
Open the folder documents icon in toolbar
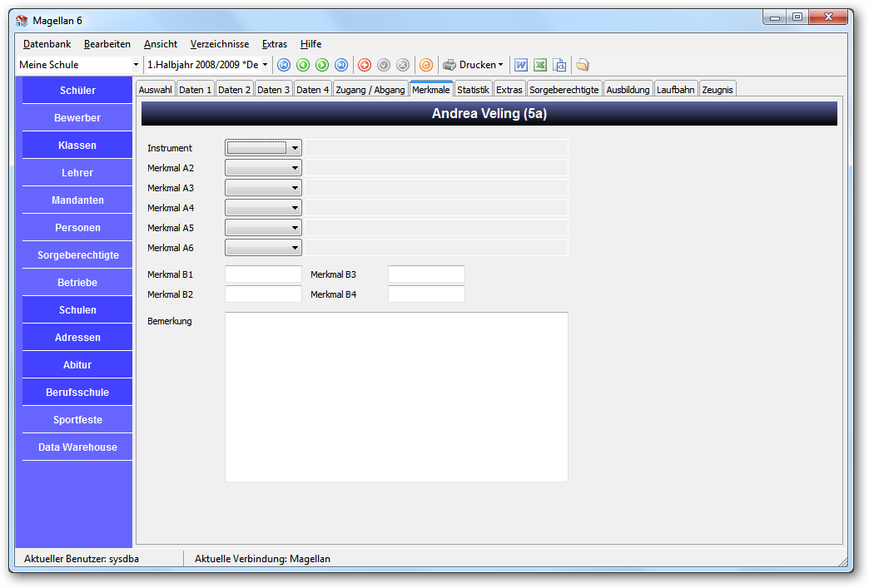(x=583, y=65)
